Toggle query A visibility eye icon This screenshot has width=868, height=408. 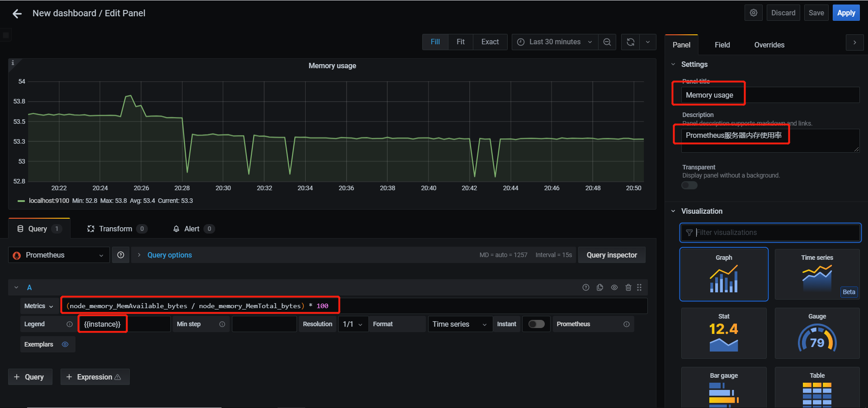coord(614,287)
